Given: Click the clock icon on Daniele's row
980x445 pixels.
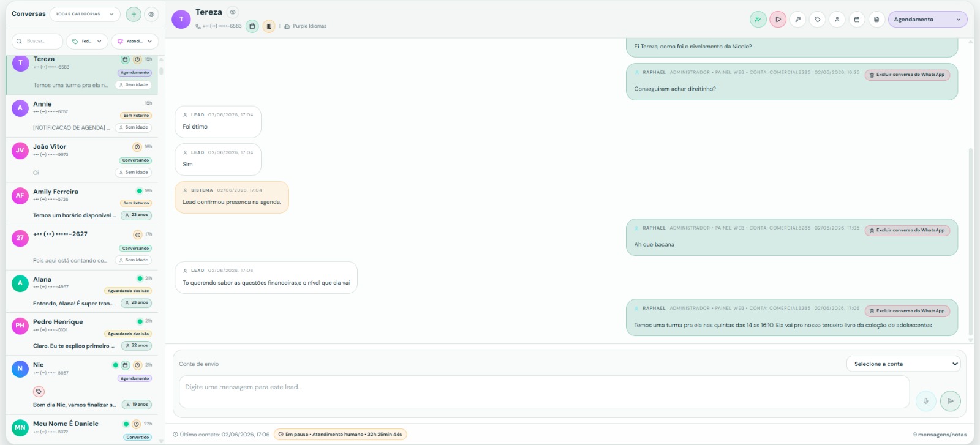Looking at the screenshot, I should [137, 424].
